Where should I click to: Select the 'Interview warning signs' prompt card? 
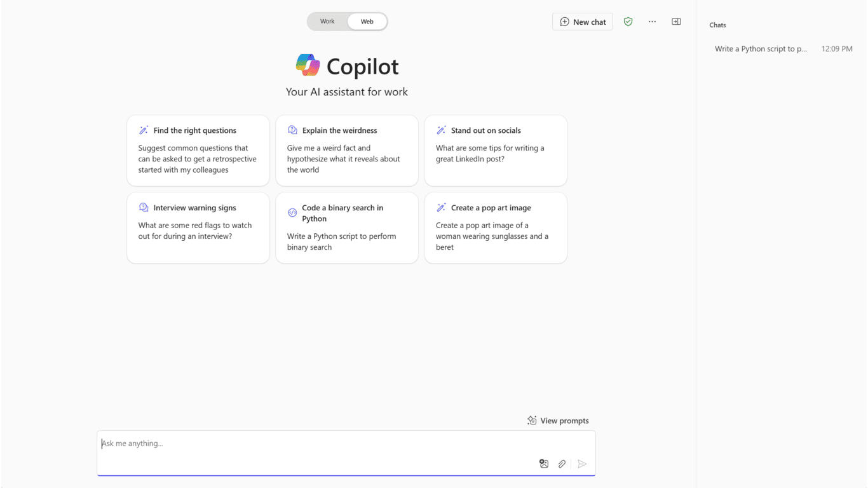[198, 227]
